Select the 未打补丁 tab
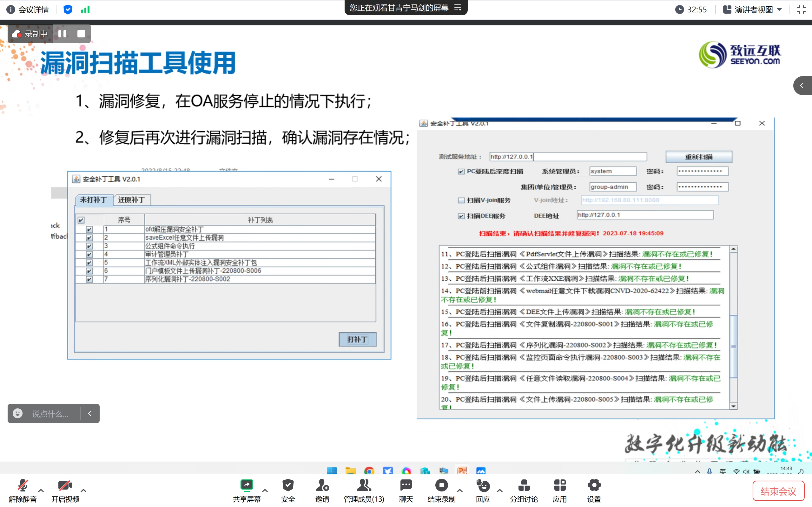 94,200
